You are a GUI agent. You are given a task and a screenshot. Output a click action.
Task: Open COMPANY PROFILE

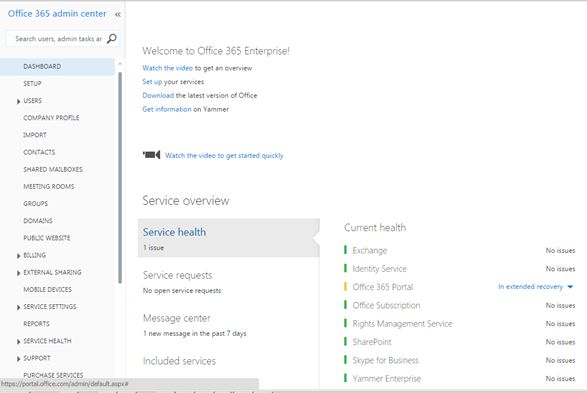[x=51, y=118]
